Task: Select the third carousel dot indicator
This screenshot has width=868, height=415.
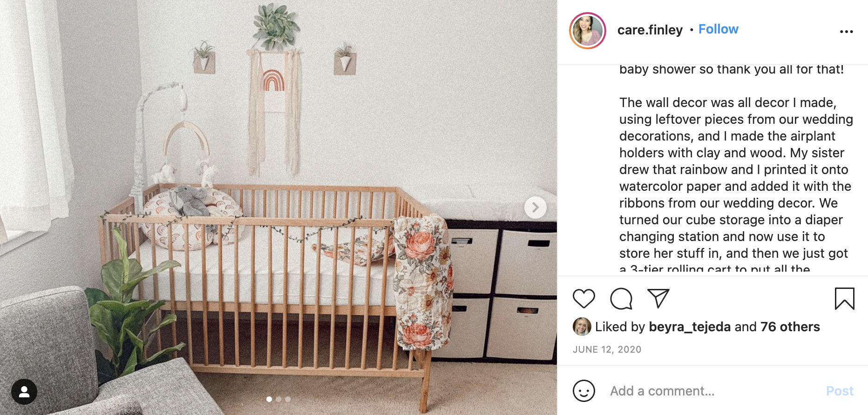Action: pyautogui.click(x=288, y=399)
